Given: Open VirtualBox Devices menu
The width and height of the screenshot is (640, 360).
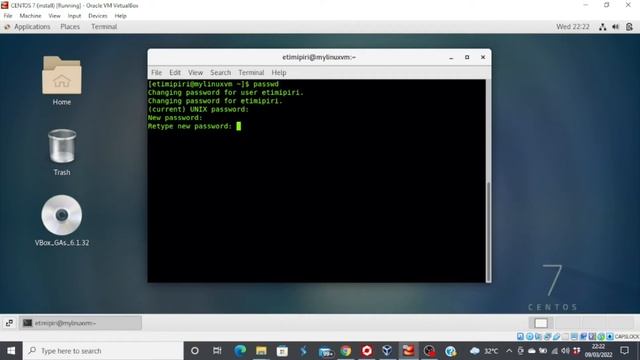Looking at the screenshot, I should (x=98, y=16).
